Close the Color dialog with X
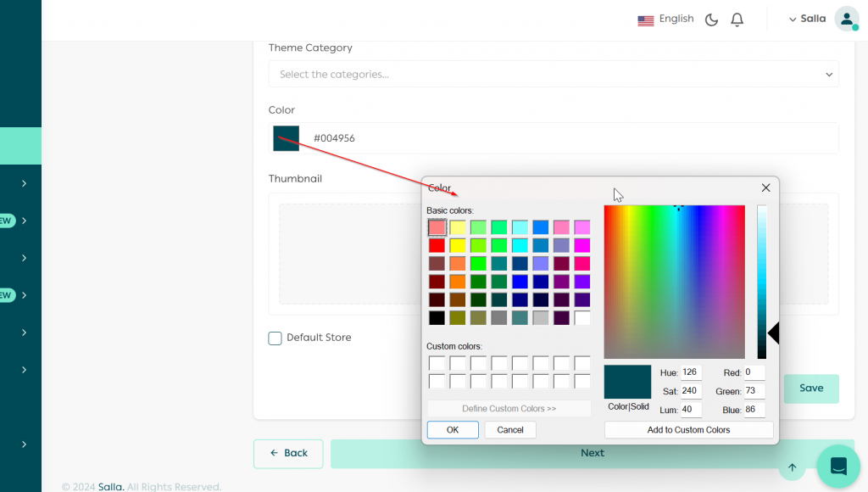 (x=765, y=187)
